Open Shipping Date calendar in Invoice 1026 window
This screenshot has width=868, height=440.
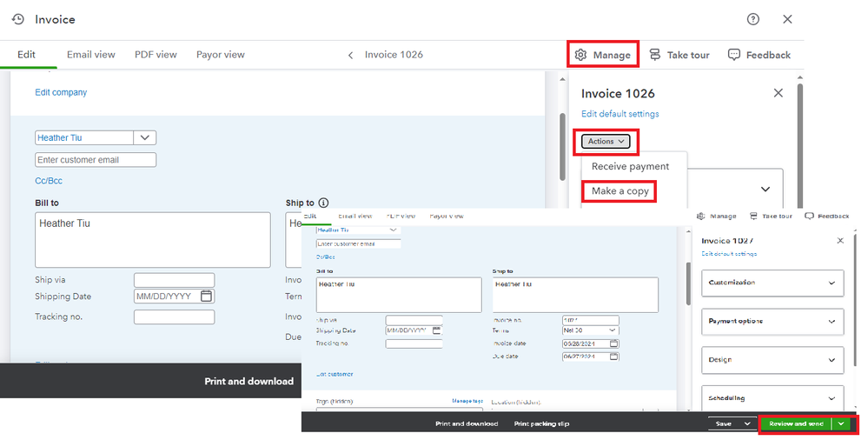pyautogui.click(x=206, y=296)
